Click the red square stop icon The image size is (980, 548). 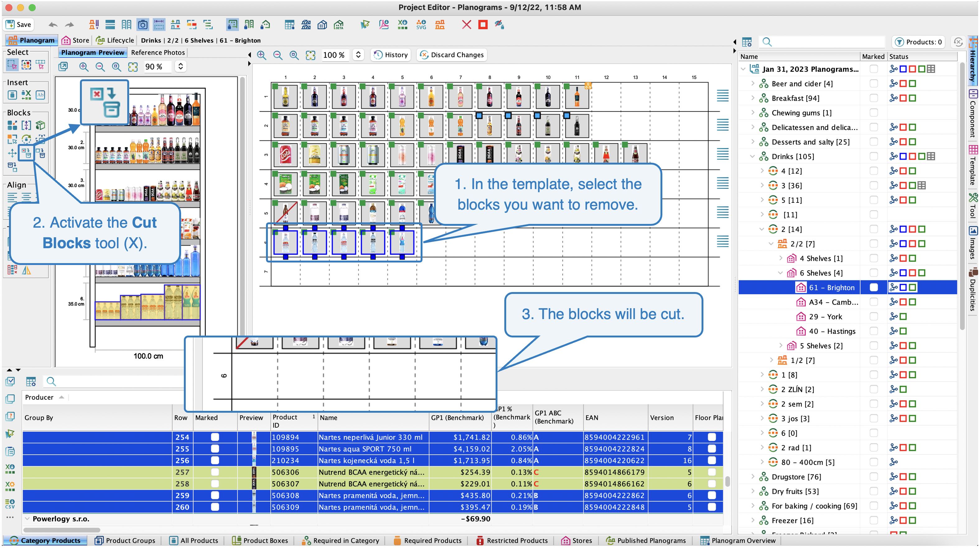[483, 25]
